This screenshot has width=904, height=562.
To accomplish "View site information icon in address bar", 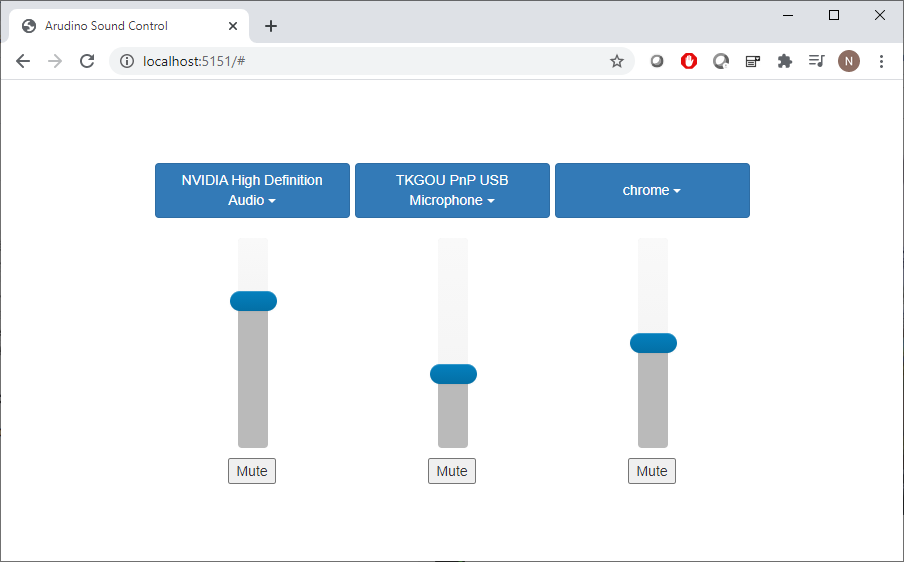I will tap(127, 61).
